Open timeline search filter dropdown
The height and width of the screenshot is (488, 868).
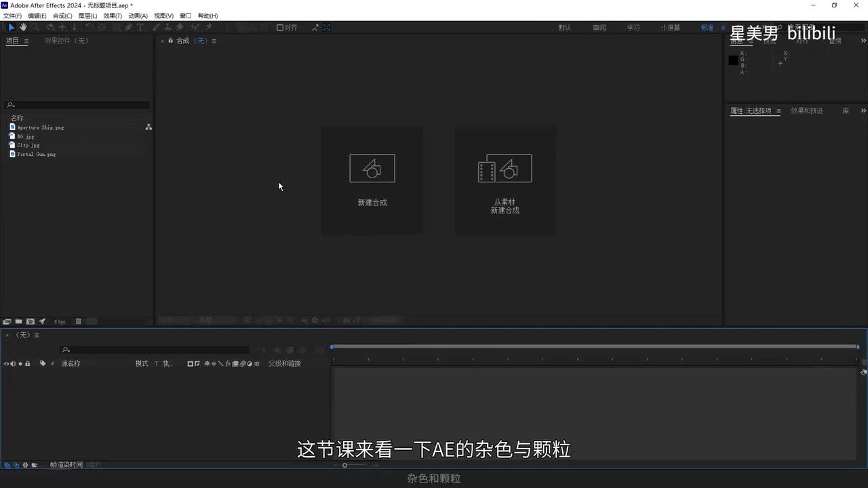coord(65,350)
